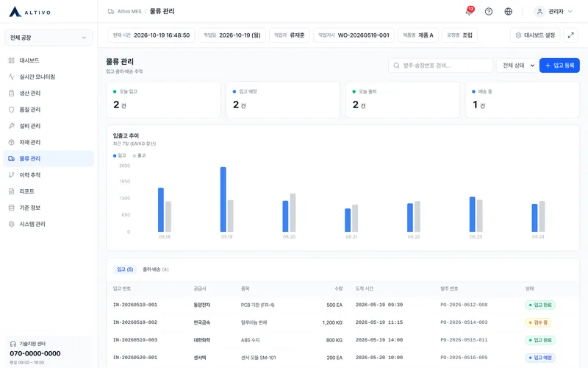Screen dimensions: 588x368
Task: Select row IN-20260519-002
Action: pyautogui.click(x=343, y=322)
